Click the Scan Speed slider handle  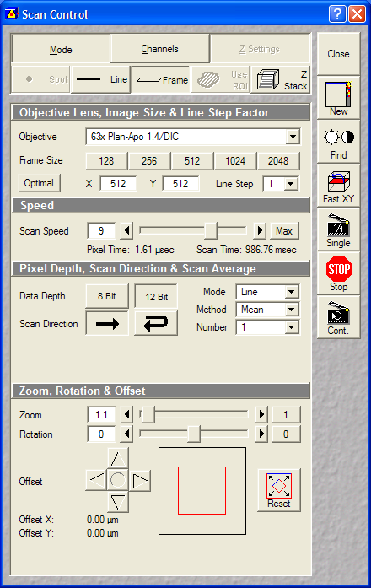click(211, 230)
